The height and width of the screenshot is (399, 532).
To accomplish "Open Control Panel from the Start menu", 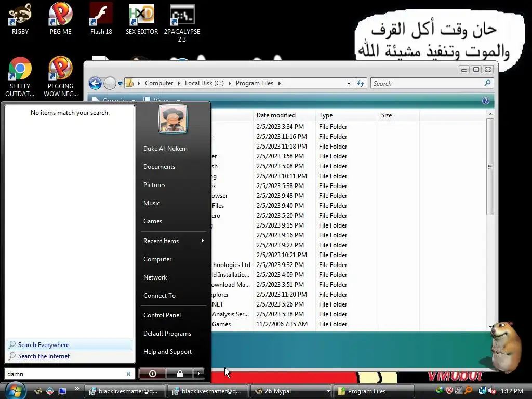I will [x=162, y=315].
